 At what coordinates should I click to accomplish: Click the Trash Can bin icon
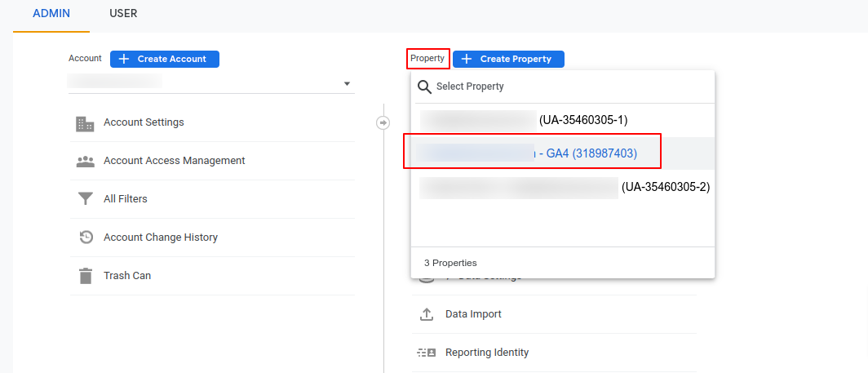[x=85, y=275]
